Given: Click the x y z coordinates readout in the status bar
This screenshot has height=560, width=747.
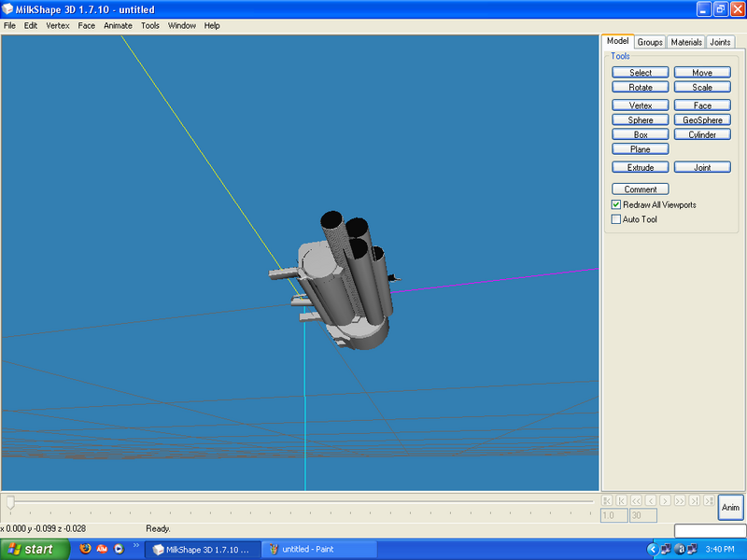Looking at the screenshot, I should pos(43,528).
